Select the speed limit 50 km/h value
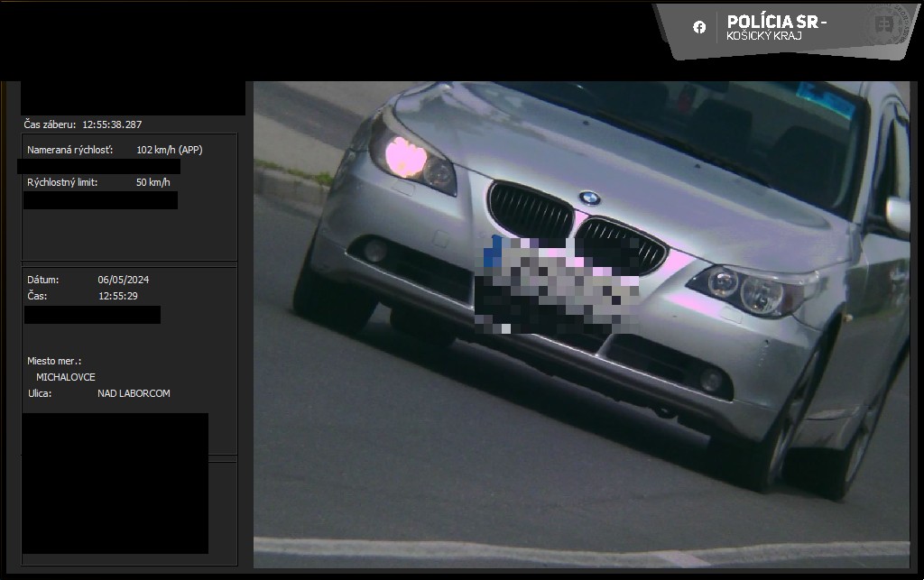Viewport: 924px width, 580px height. tap(152, 182)
